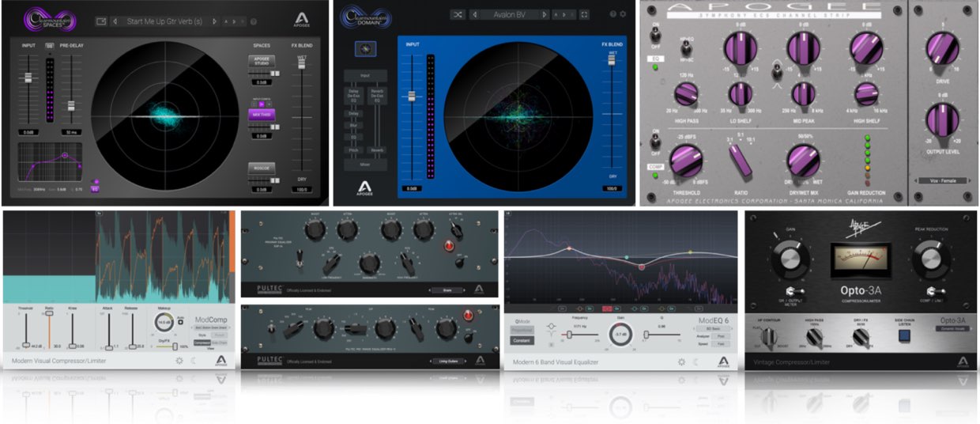Screen dimensions: 980x424
Task: Toggle the HP>EQ routing switch on Symphony ECS
Action: click(x=687, y=50)
